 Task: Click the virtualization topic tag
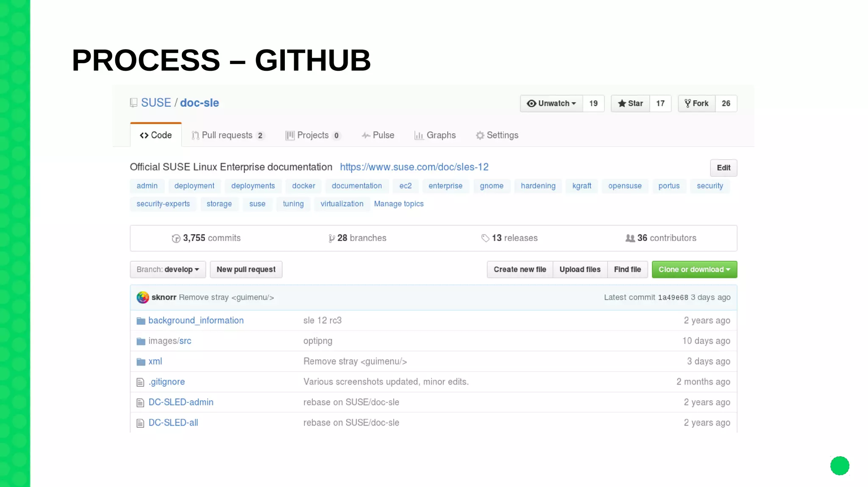(342, 204)
